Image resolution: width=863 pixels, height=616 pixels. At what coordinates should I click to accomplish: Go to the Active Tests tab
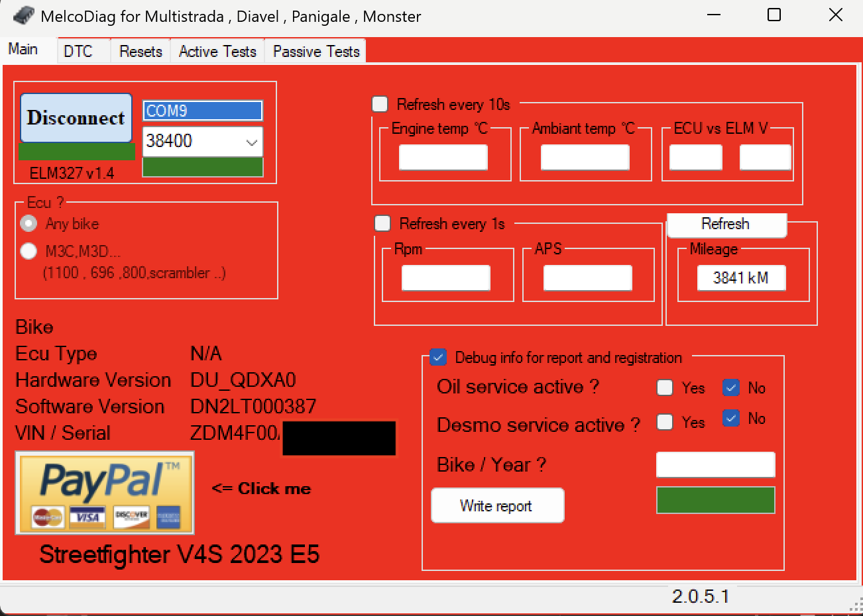217,51
